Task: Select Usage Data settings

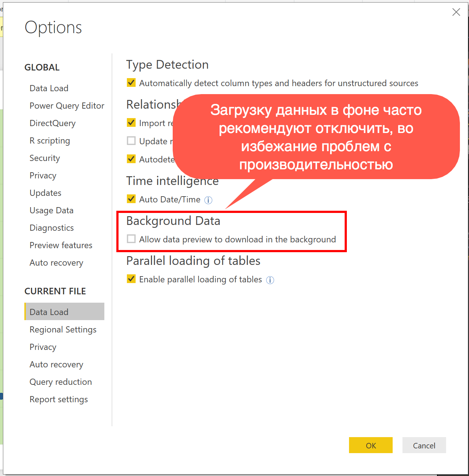Action: pos(52,210)
